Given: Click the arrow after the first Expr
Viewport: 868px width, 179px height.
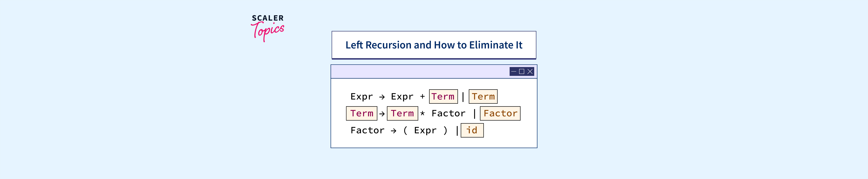Looking at the screenshot, I should (x=382, y=97).
